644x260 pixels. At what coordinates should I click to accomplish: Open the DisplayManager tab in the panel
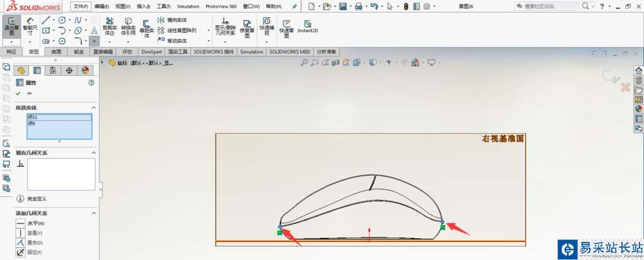[85, 70]
